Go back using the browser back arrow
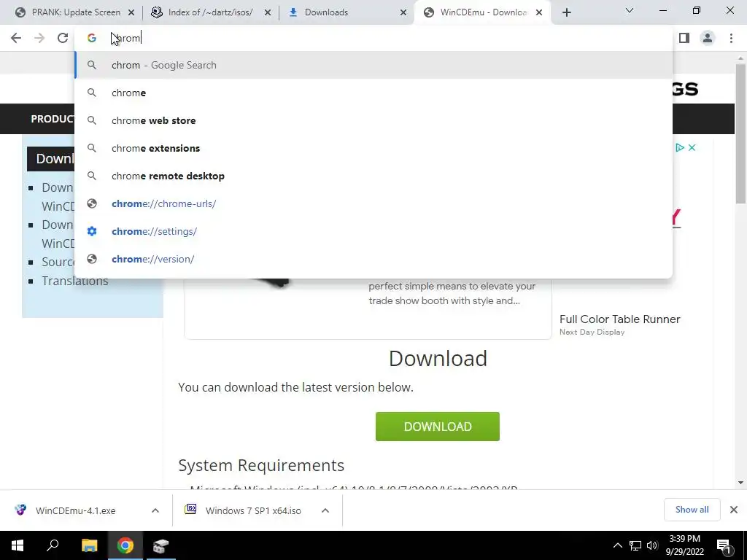 pos(16,38)
